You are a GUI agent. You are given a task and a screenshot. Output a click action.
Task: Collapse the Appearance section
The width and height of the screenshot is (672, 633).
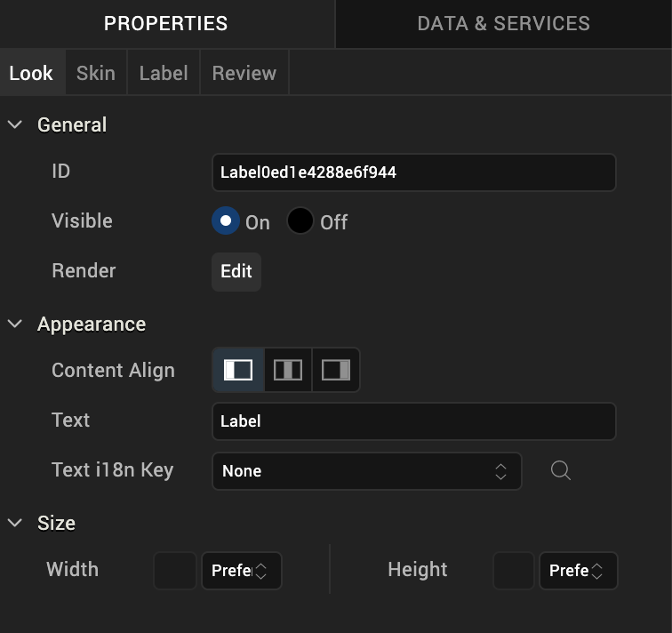[x=15, y=325]
